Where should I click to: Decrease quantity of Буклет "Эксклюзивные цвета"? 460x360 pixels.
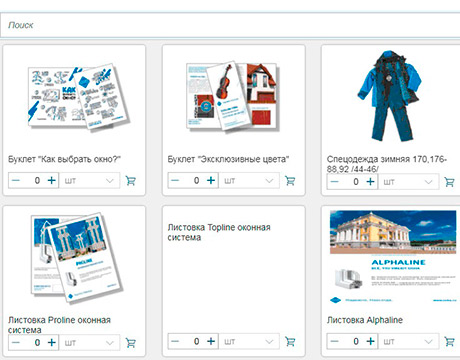175,180
